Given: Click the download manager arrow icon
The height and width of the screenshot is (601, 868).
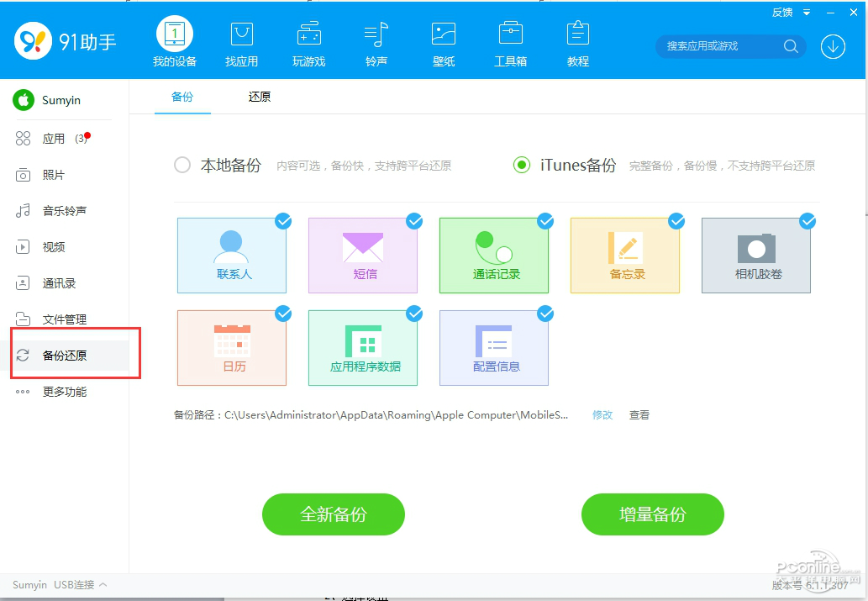Looking at the screenshot, I should pos(833,46).
